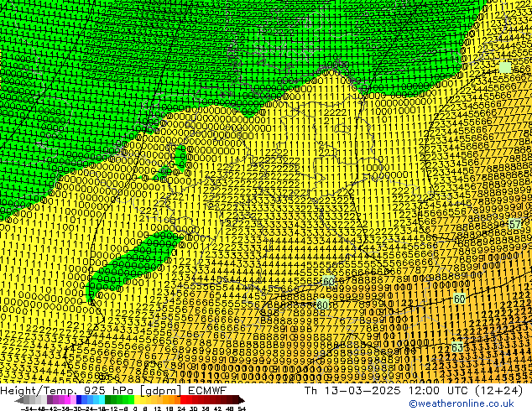
Task: Click the ECMWF model label
Action: [x=207, y=391]
